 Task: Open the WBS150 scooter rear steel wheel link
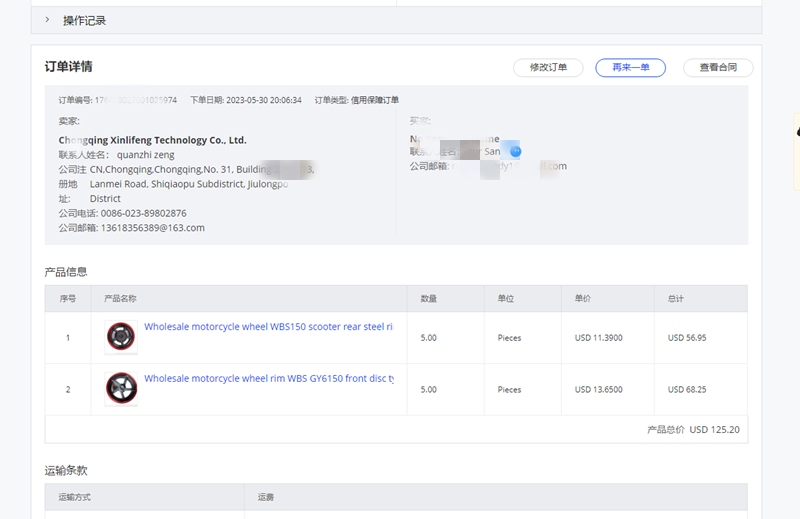pos(268,327)
